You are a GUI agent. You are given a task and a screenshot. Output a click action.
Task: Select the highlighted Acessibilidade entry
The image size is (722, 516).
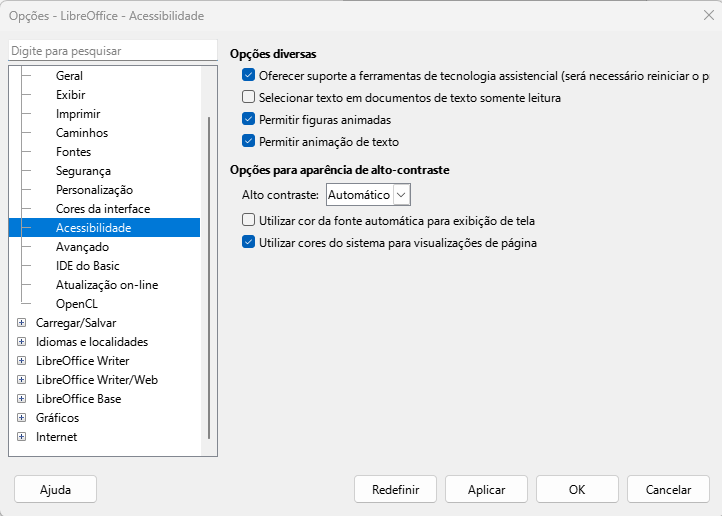[x=104, y=227]
